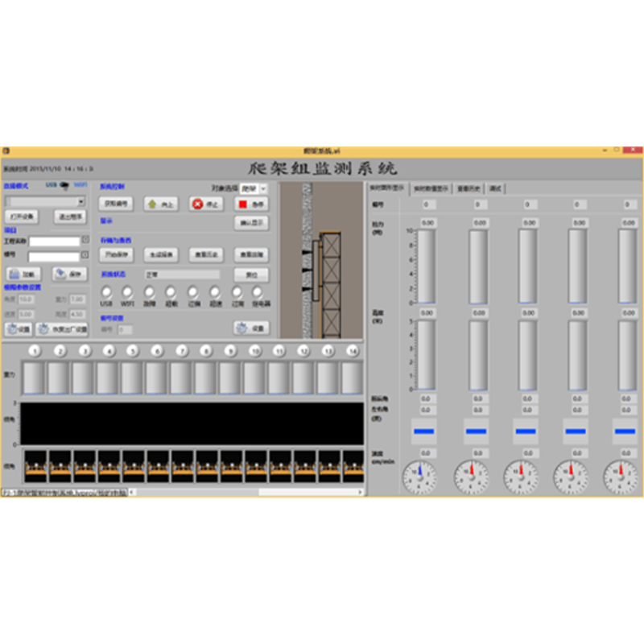This screenshot has width=644, height=644.
Task: Switch to the 查看历史 tab
Action: pyautogui.click(x=469, y=188)
